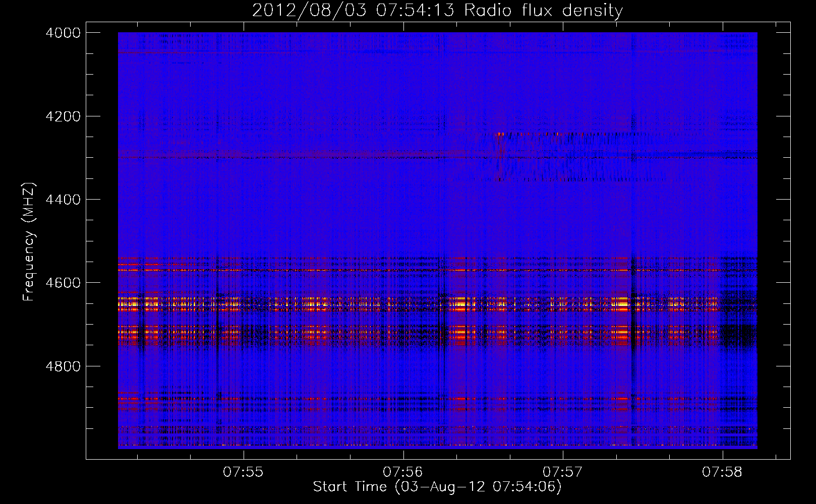Image resolution: width=816 pixels, height=504 pixels.
Task: Click the '4800' frequency axis label
Action: click(x=63, y=366)
